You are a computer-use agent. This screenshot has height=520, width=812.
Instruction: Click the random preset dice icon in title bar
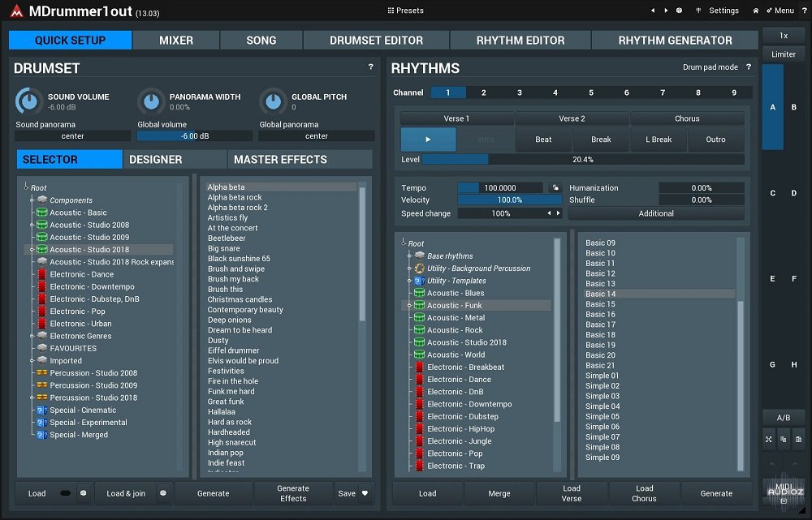pyautogui.click(x=679, y=11)
